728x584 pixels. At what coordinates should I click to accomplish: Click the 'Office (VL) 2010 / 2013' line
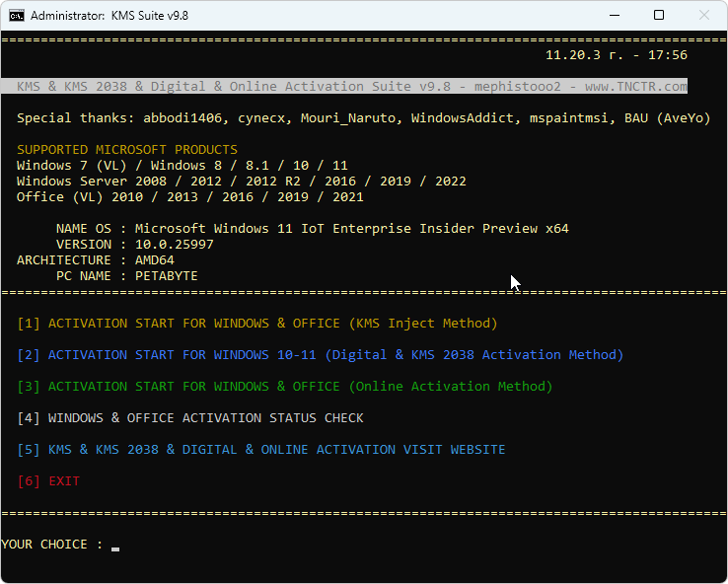click(190, 197)
